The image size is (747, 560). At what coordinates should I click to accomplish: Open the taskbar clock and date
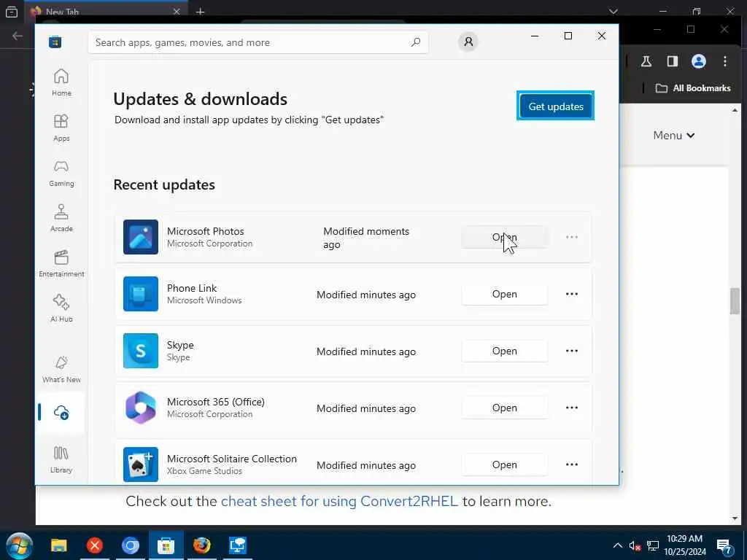684,545
